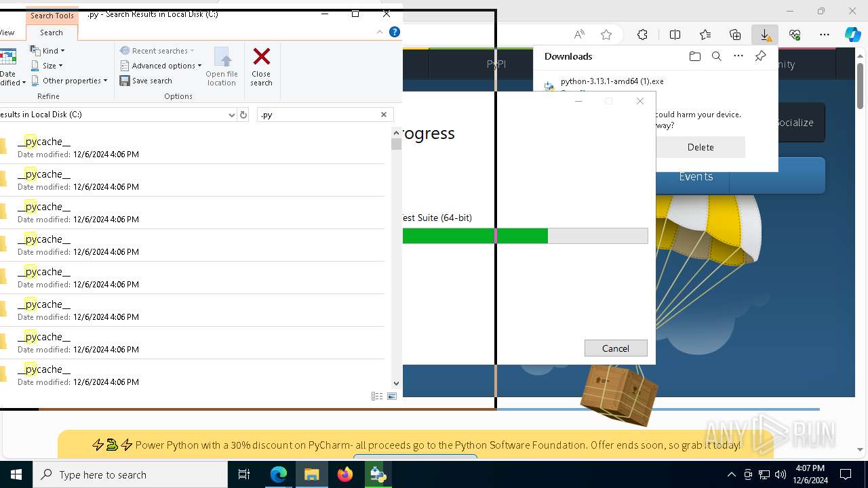Open the Socialize menu on python.org

click(x=793, y=123)
